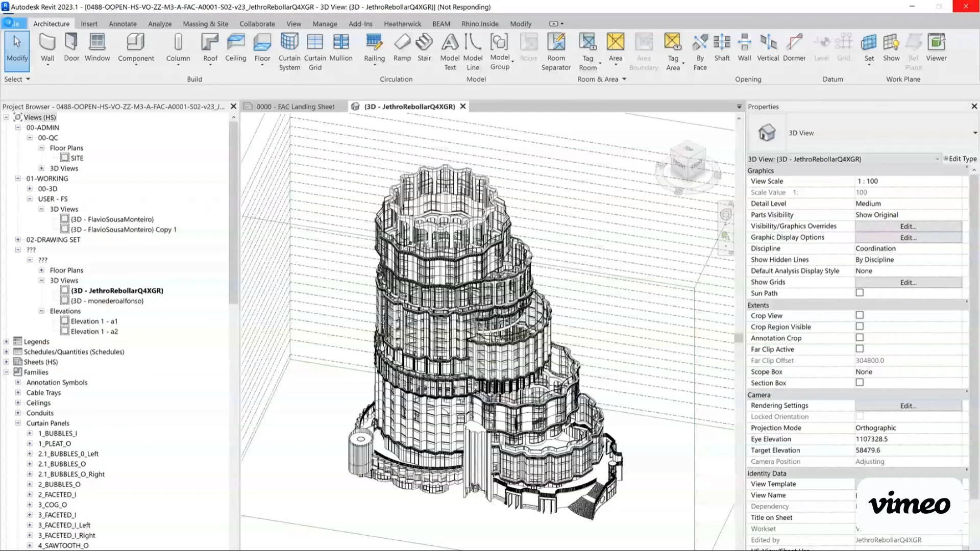Viewport: 980px width, 551px height.
Task: Select the Room Separator tool
Action: (556, 51)
